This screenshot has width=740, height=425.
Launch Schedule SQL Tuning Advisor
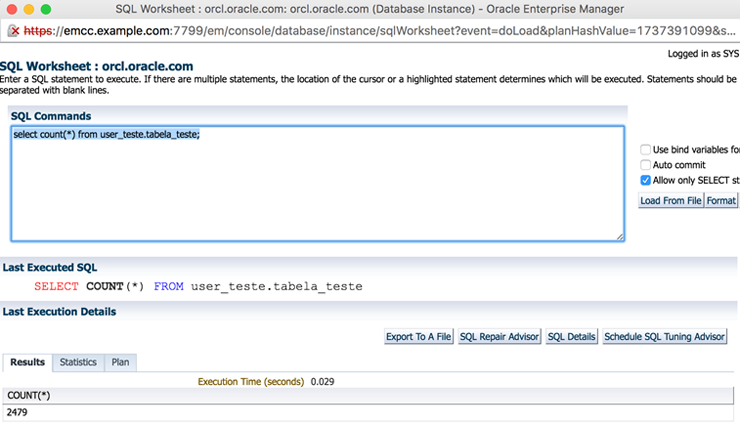tap(664, 337)
